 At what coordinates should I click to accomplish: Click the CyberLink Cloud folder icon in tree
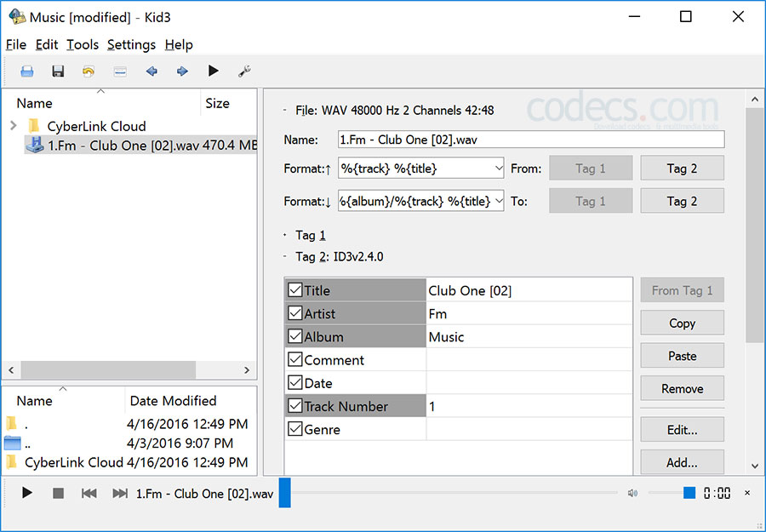tap(34, 126)
